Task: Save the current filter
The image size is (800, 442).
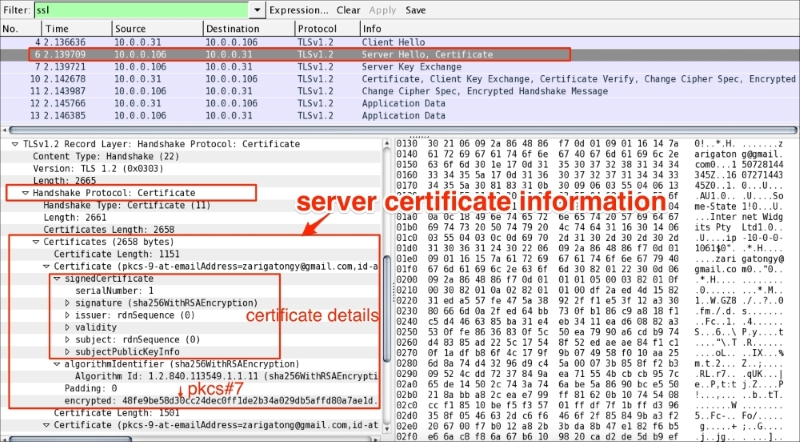Action: tap(415, 10)
